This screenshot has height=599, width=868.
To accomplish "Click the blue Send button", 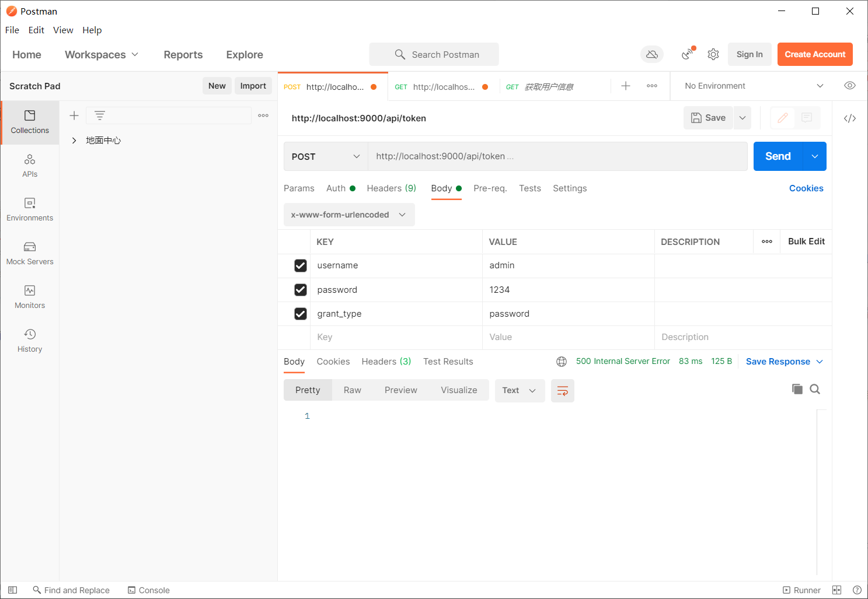I will click(778, 156).
